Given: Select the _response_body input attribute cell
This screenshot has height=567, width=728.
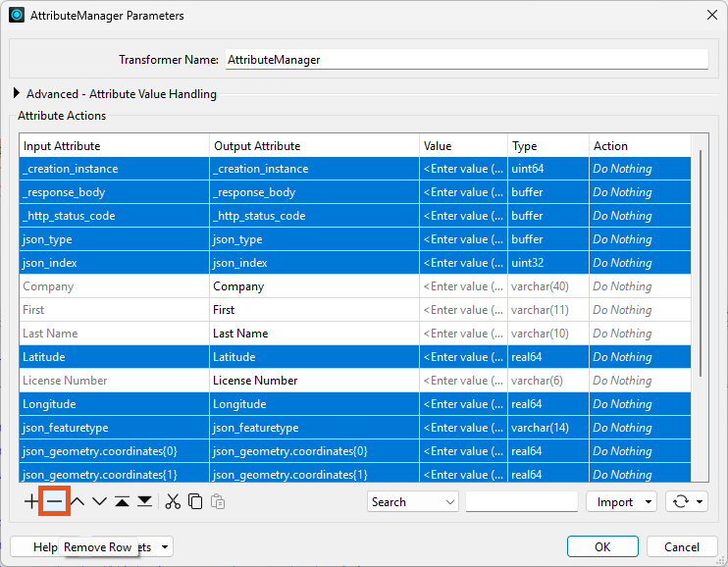Looking at the screenshot, I should tap(114, 192).
